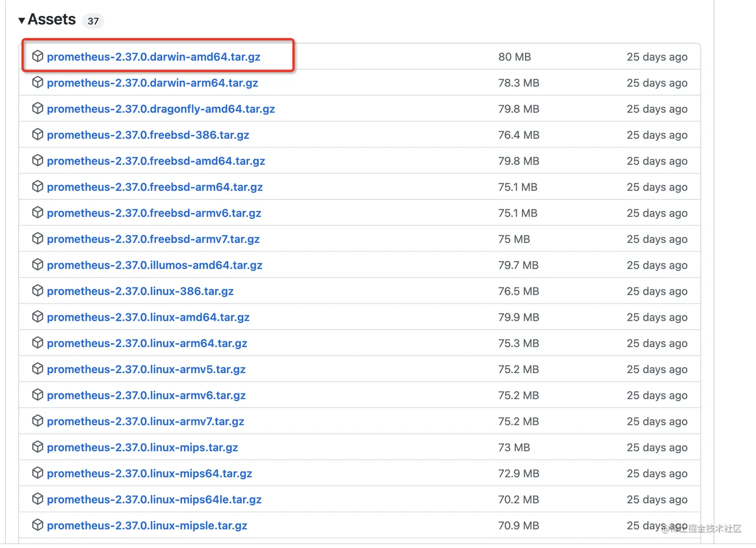Click '25 days ago' on linux-amd64 row
Image resolution: width=756 pixels, height=548 pixels.
coord(657,317)
